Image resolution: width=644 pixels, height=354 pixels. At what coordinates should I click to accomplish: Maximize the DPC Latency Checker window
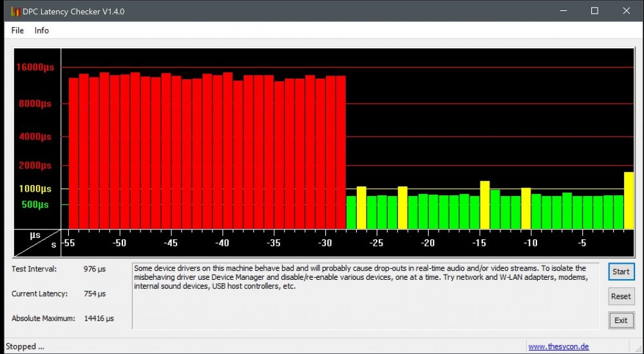(594, 11)
